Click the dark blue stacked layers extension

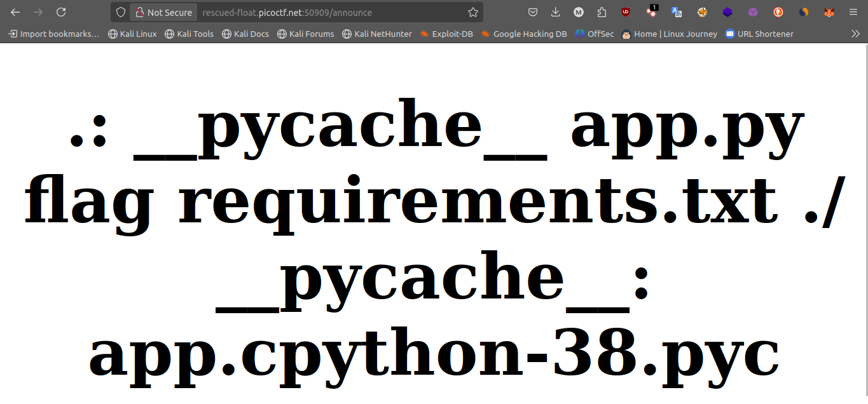pyautogui.click(x=727, y=12)
